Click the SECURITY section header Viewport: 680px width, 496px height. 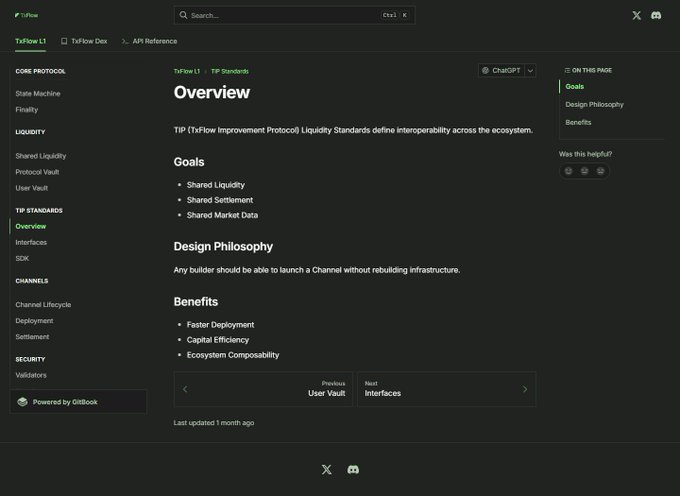[30, 359]
